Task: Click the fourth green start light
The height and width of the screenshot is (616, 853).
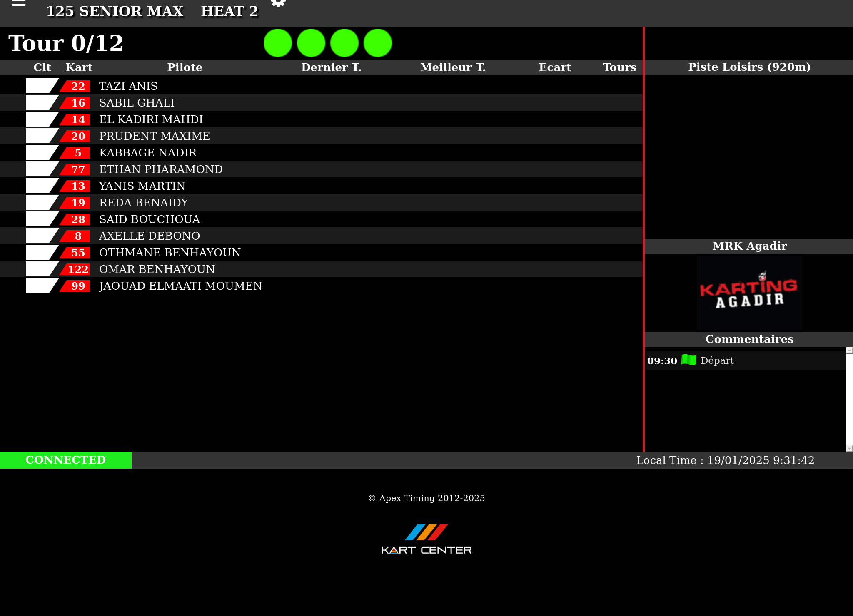Action: [x=378, y=43]
